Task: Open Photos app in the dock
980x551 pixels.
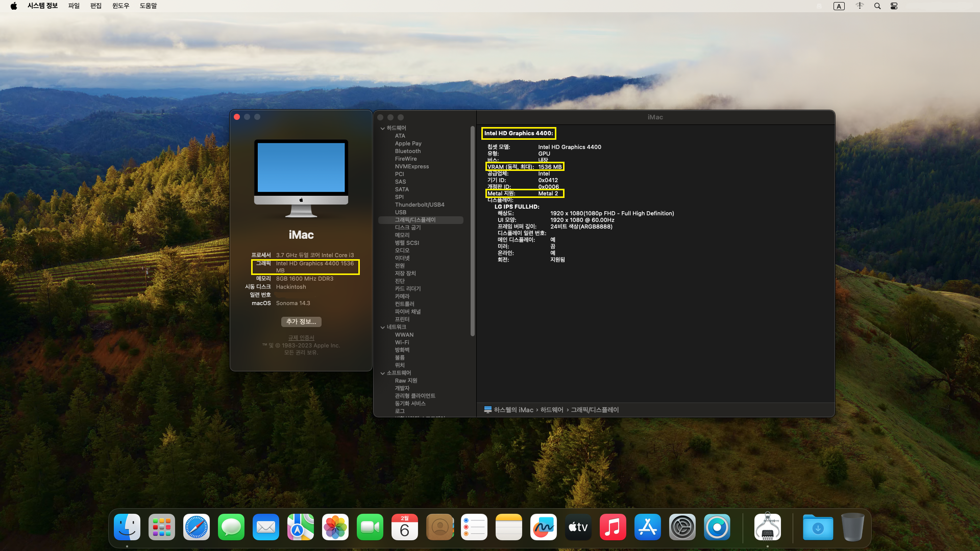Action: tap(335, 527)
